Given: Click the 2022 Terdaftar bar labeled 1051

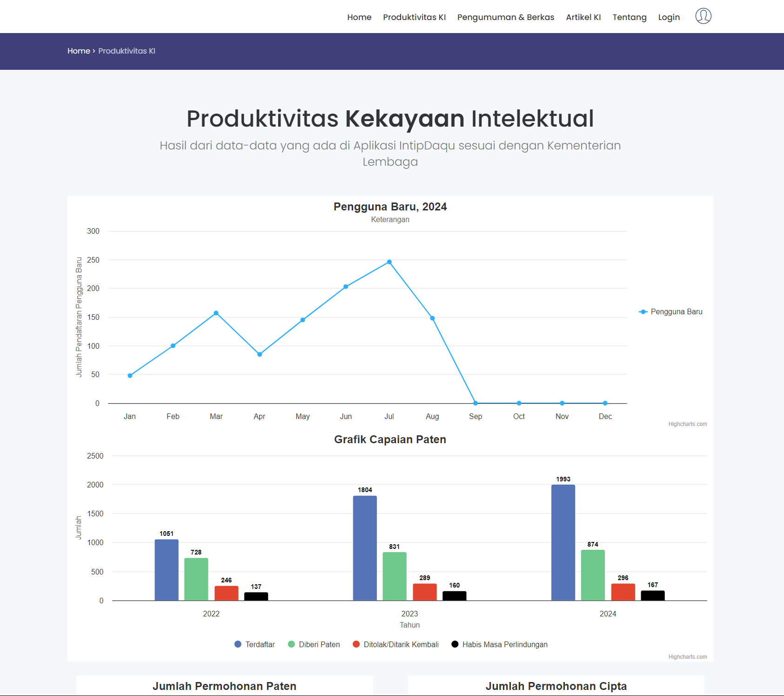Looking at the screenshot, I should pyautogui.click(x=167, y=570).
